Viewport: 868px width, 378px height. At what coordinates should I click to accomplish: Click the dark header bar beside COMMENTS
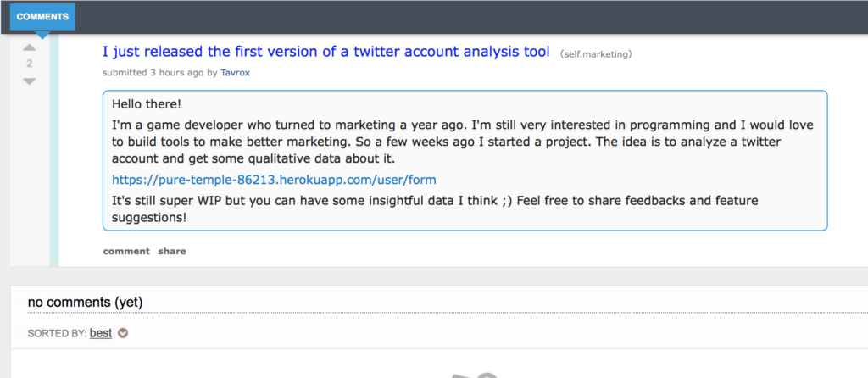470,17
